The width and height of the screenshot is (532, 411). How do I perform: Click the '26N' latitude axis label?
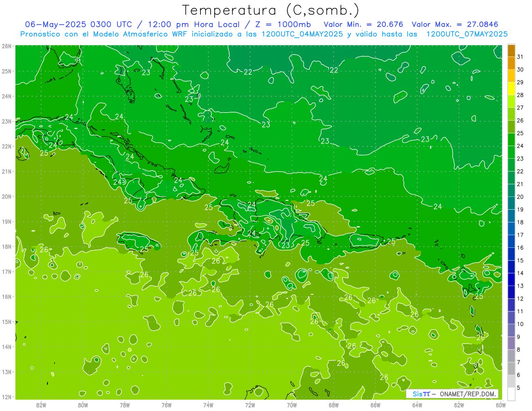7,46
